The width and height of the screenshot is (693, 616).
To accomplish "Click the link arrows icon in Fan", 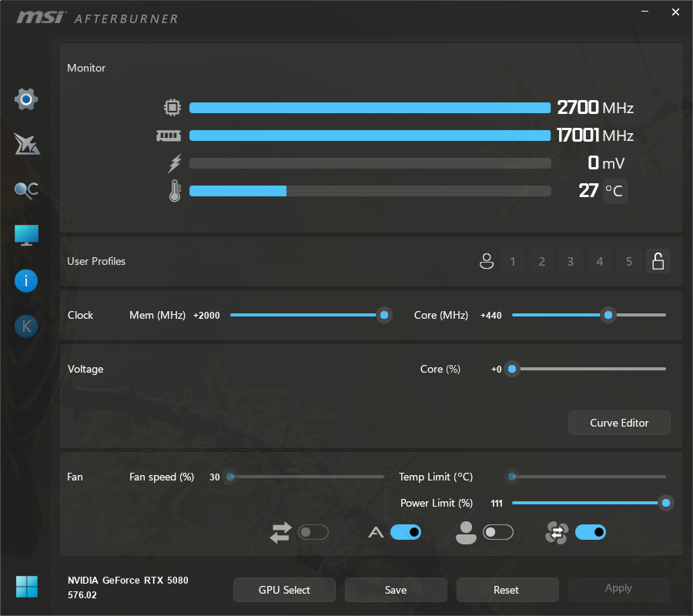I will click(280, 533).
